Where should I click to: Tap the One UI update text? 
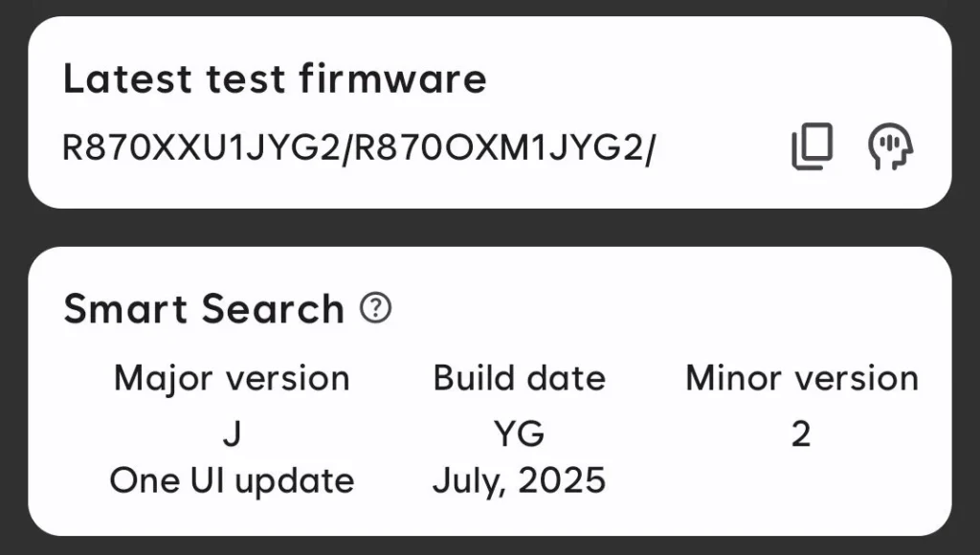233,479
